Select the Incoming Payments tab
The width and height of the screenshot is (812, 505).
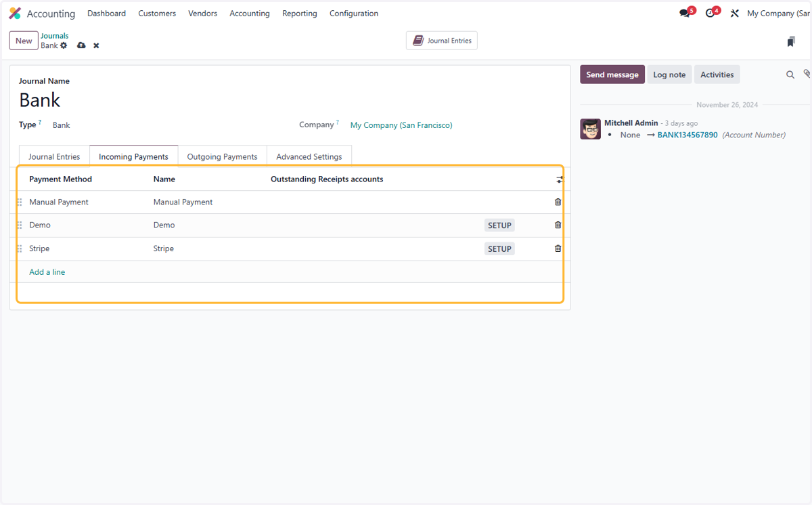pos(133,156)
